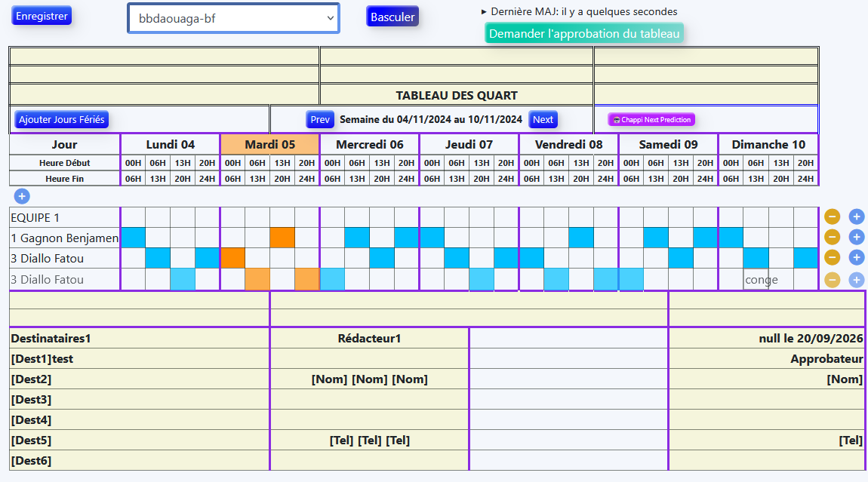Click the Heure Début row label
Viewport: 868px width, 482px height.
(x=65, y=163)
